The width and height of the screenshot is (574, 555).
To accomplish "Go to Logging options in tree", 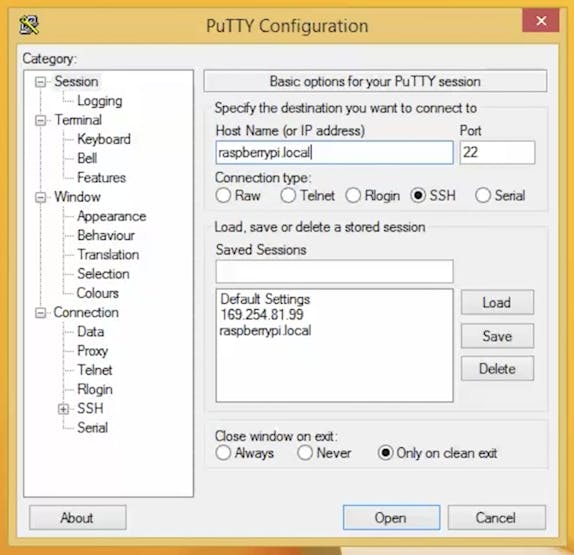I will pyautogui.click(x=100, y=101).
